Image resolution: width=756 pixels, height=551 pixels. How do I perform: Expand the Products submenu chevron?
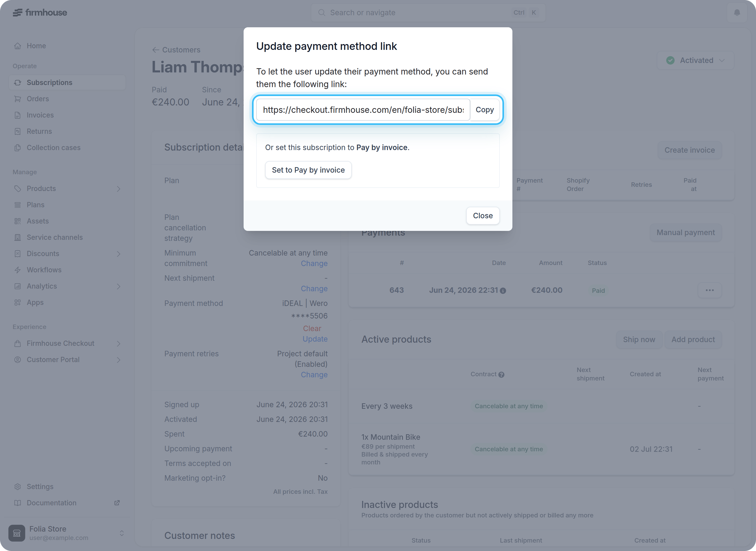[118, 189]
